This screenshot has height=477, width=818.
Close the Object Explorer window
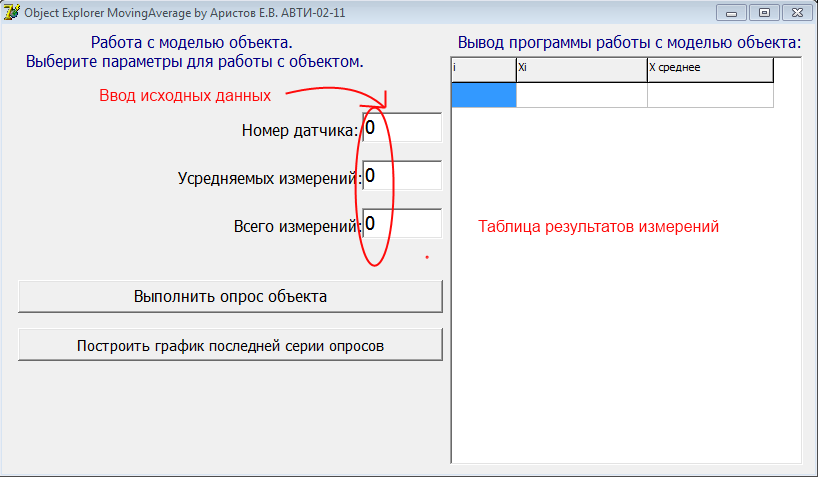[x=797, y=13]
